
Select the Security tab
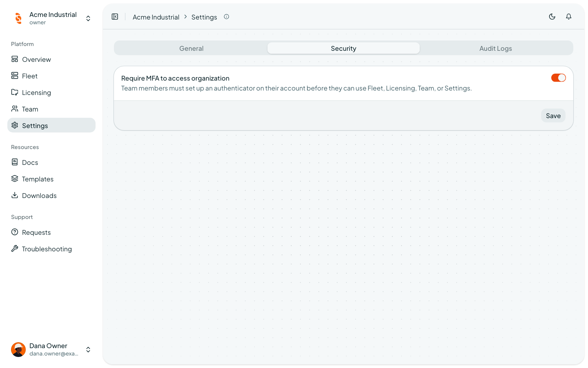click(x=344, y=48)
